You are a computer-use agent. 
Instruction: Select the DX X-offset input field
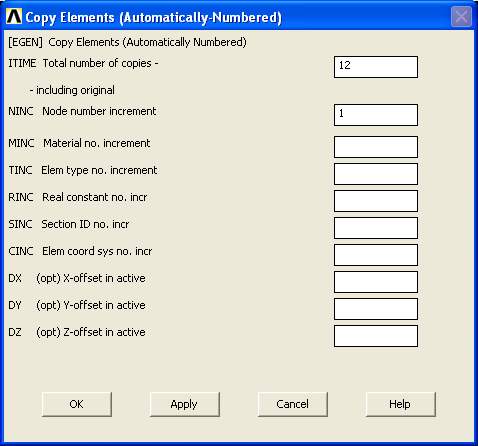(376, 282)
